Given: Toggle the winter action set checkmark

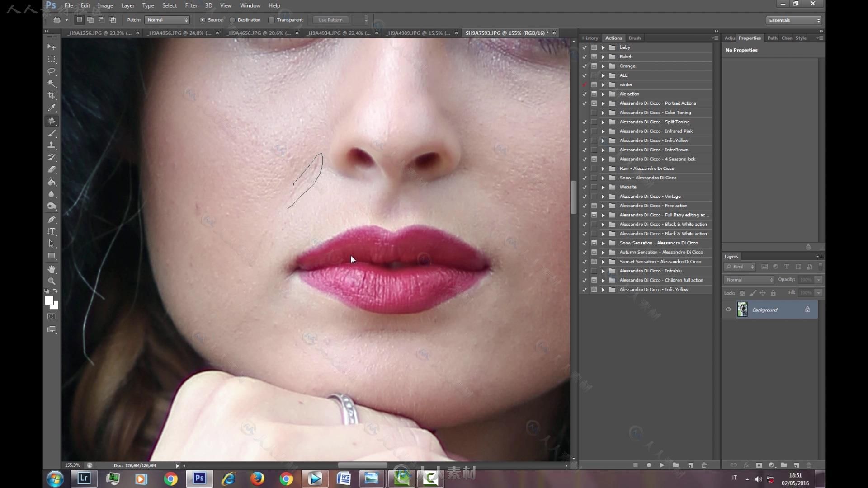Looking at the screenshot, I should [585, 84].
